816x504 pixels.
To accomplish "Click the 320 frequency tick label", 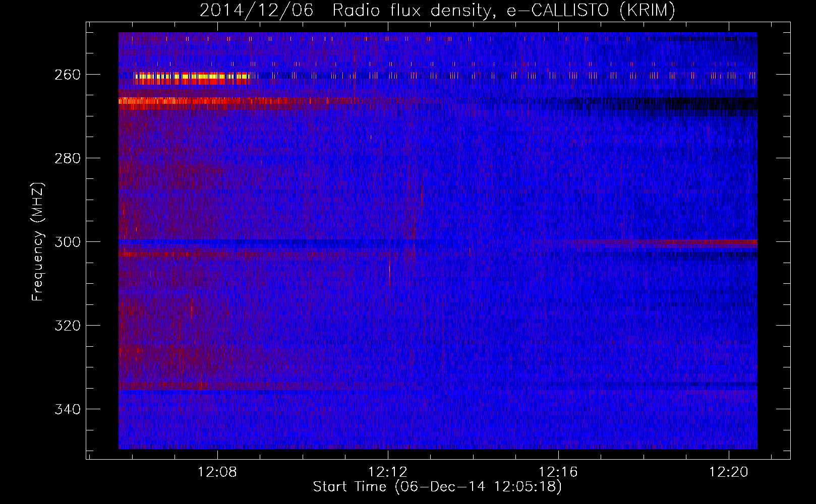I will pos(68,326).
